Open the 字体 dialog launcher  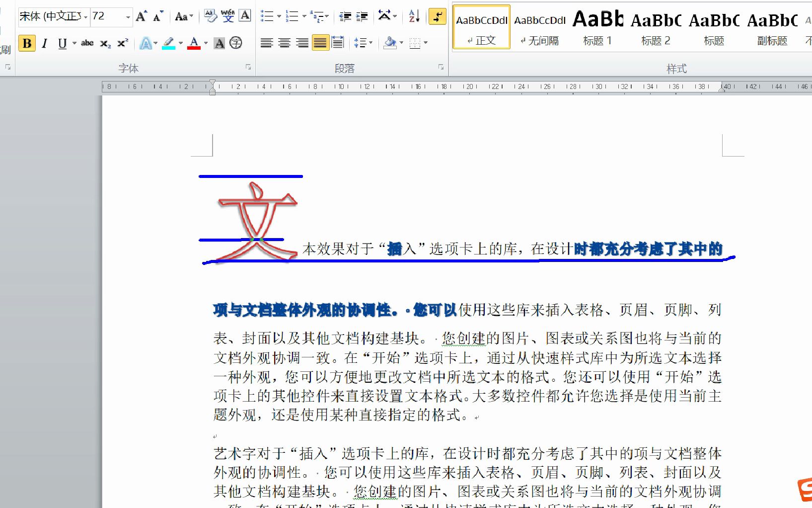[248, 66]
